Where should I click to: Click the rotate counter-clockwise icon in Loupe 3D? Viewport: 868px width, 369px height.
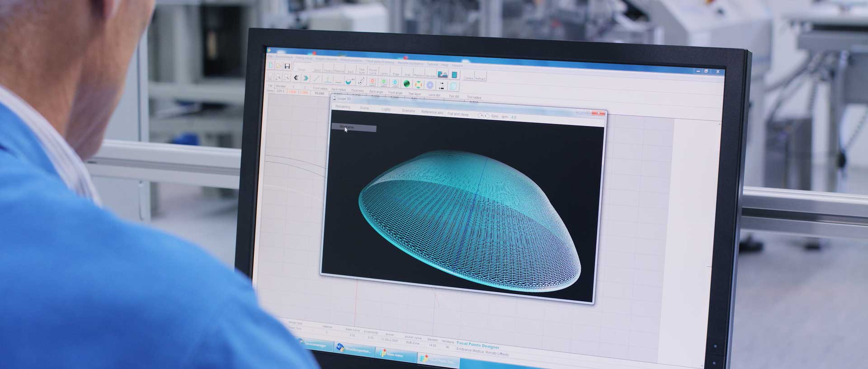pyautogui.click(x=487, y=116)
